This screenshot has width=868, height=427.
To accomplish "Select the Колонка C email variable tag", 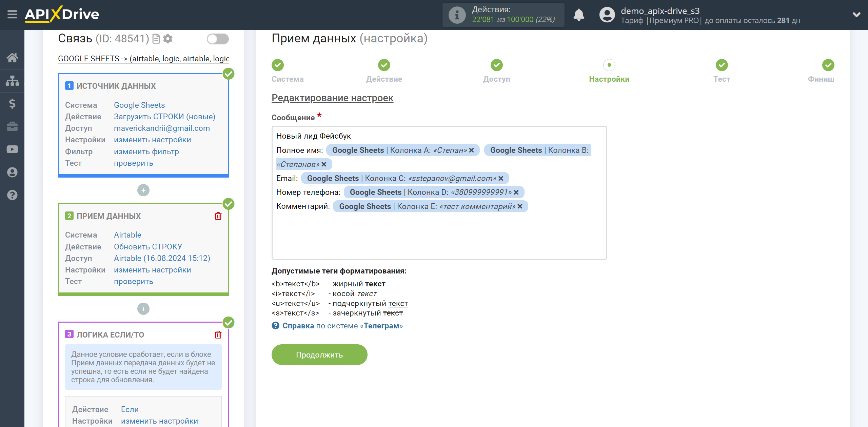I will [x=405, y=179].
